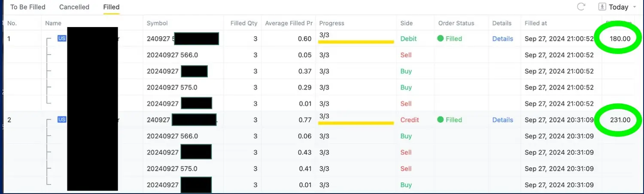Viewport: 644px width, 194px height.
Task: Collapse the order 1 leg tree
Action: click(49, 39)
